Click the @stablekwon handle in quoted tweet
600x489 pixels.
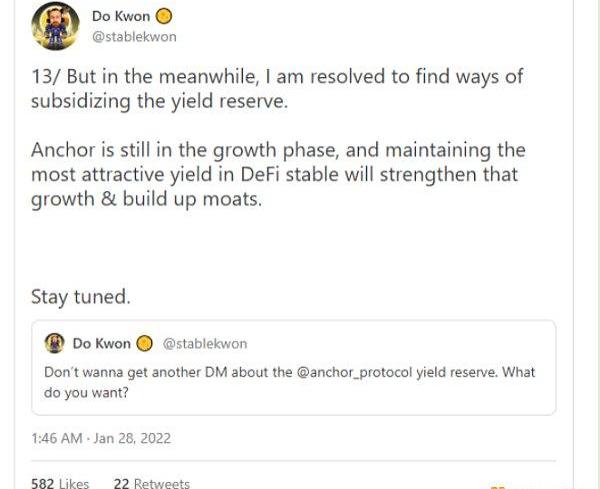[204, 344]
